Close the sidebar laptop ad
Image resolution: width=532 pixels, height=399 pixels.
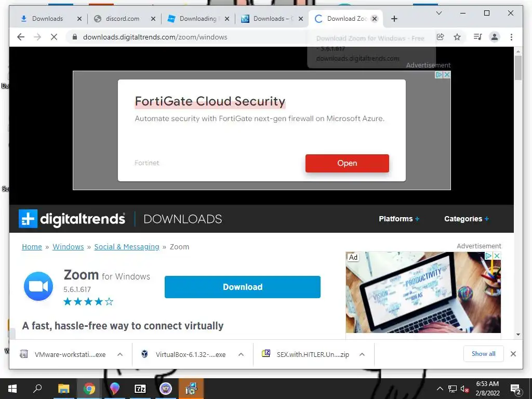(x=497, y=256)
